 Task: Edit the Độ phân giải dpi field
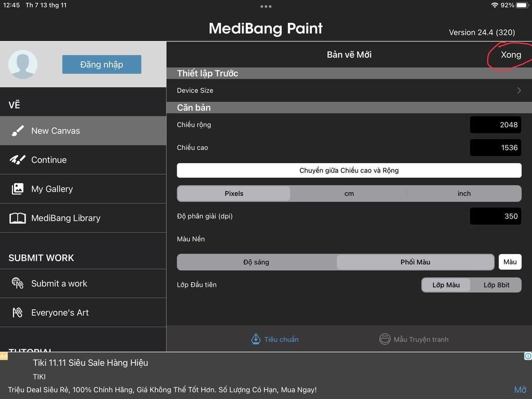pyautogui.click(x=495, y=216)
